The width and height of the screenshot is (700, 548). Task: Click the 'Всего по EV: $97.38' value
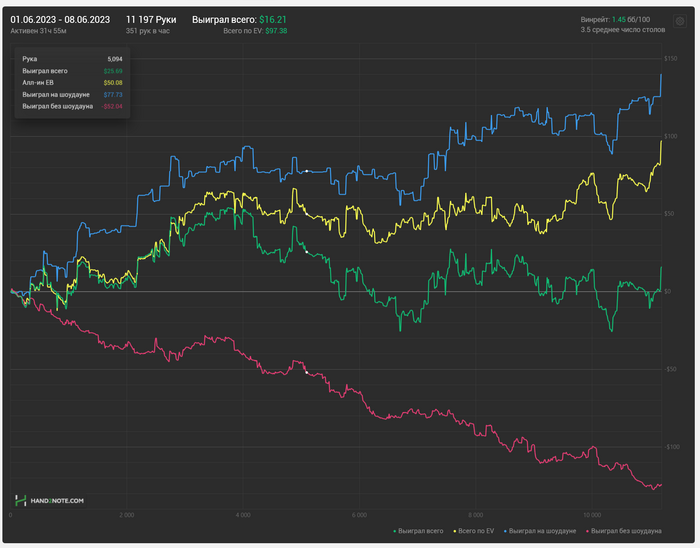pyautogui.click(x=255, y=31)
